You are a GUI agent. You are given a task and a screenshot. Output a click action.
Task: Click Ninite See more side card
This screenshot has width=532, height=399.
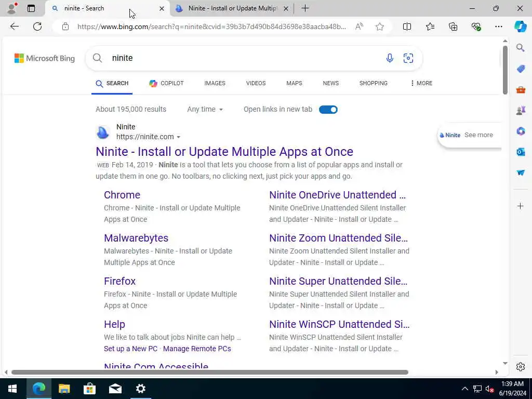[x=469, y=135]
